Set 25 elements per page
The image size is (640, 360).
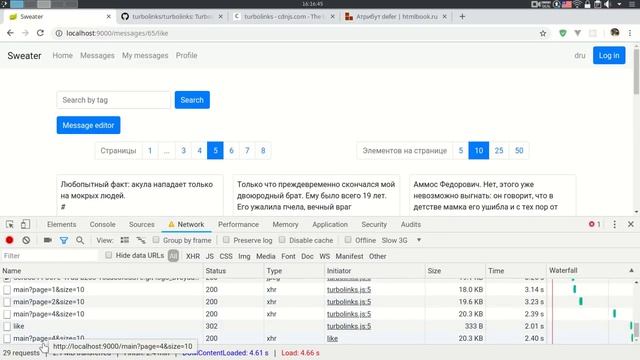499,151
